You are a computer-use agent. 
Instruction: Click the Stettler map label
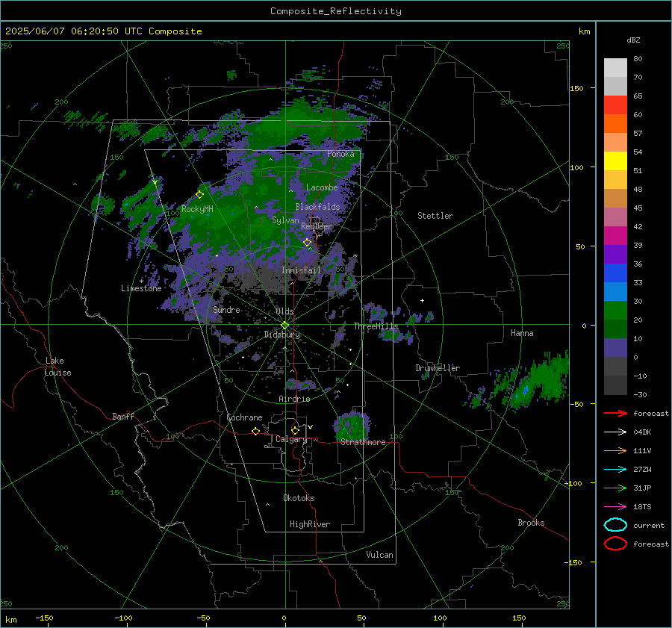pos(435,216)
